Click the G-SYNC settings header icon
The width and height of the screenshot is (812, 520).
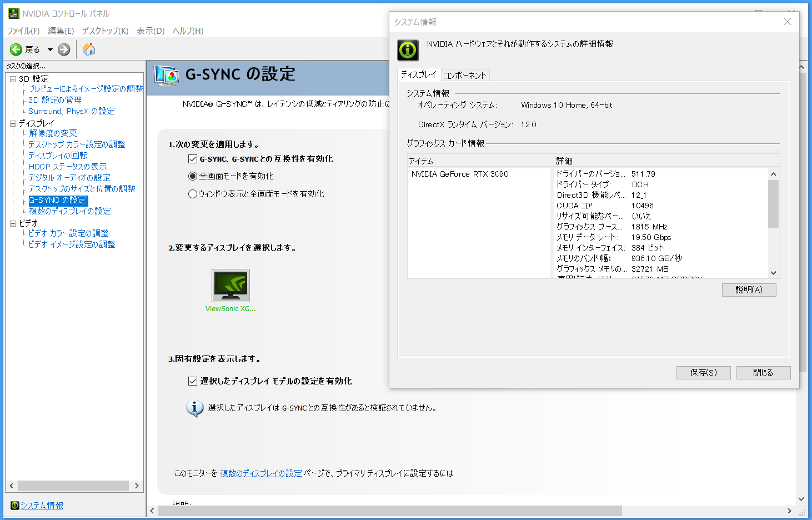[167, 75]
